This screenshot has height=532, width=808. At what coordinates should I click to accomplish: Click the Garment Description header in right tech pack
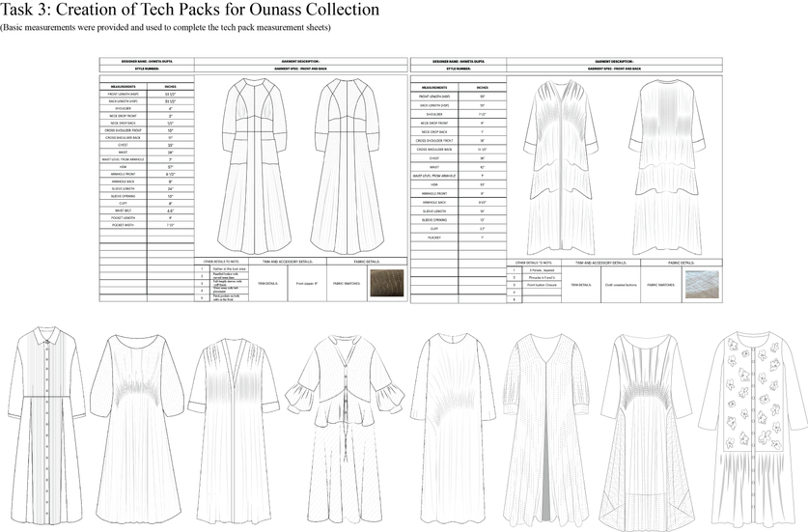pos(614,62)
